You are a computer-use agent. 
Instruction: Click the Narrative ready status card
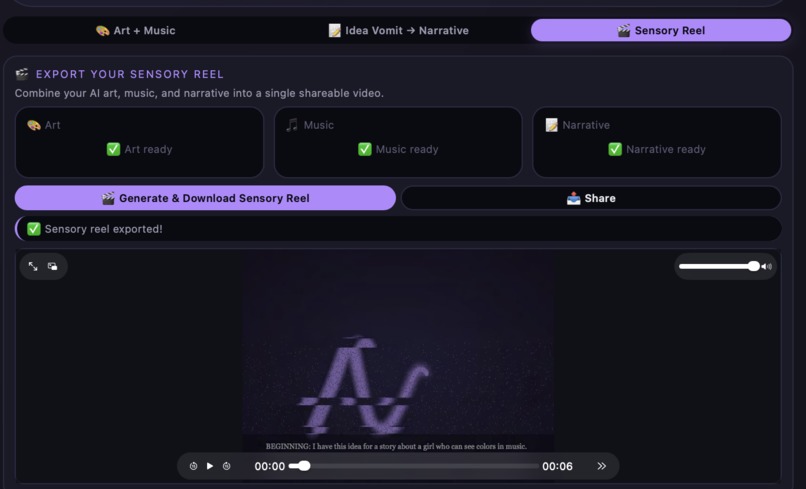click(x=657, y=142)
